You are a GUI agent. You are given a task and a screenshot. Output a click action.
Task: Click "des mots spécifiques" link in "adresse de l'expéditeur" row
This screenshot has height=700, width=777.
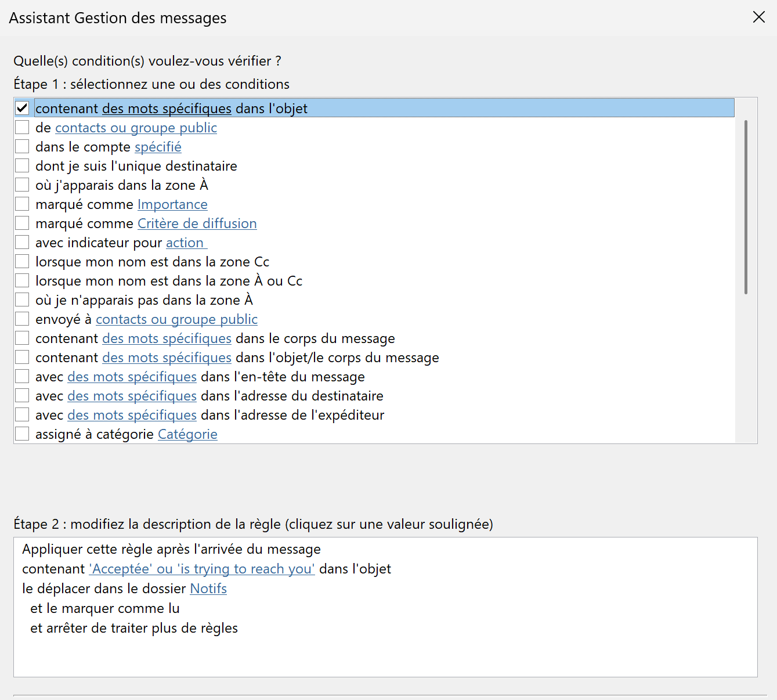click(132, 415)
